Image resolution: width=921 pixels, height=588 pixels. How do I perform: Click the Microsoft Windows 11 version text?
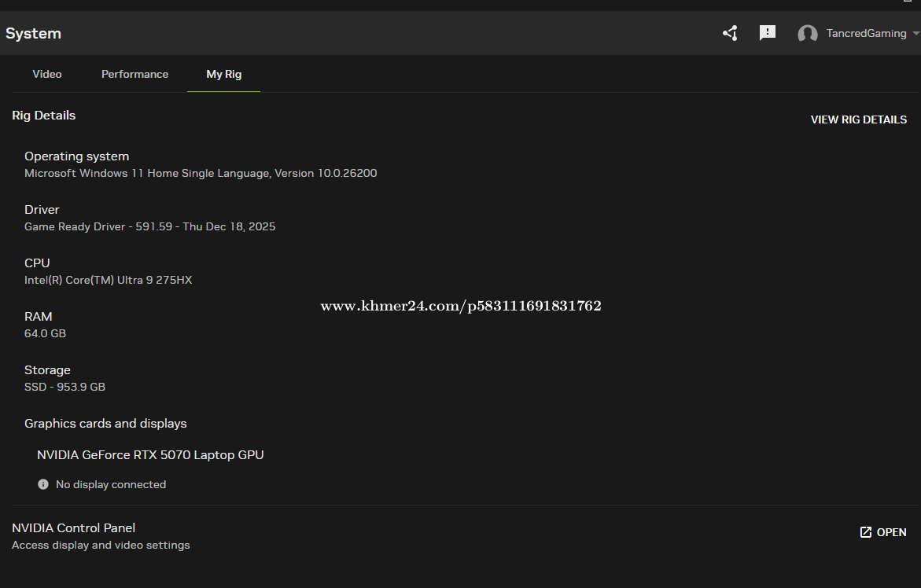click(x=201, y=173)
